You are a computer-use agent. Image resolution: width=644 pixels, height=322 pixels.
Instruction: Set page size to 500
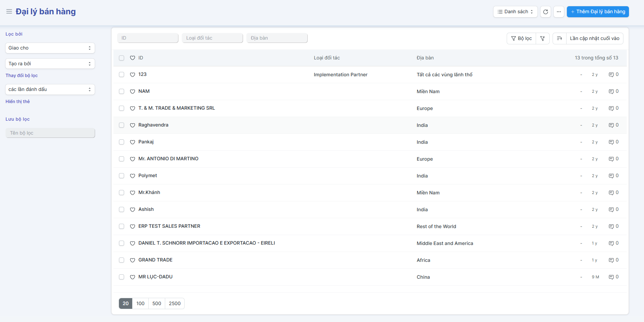click(x=157, y=304)
